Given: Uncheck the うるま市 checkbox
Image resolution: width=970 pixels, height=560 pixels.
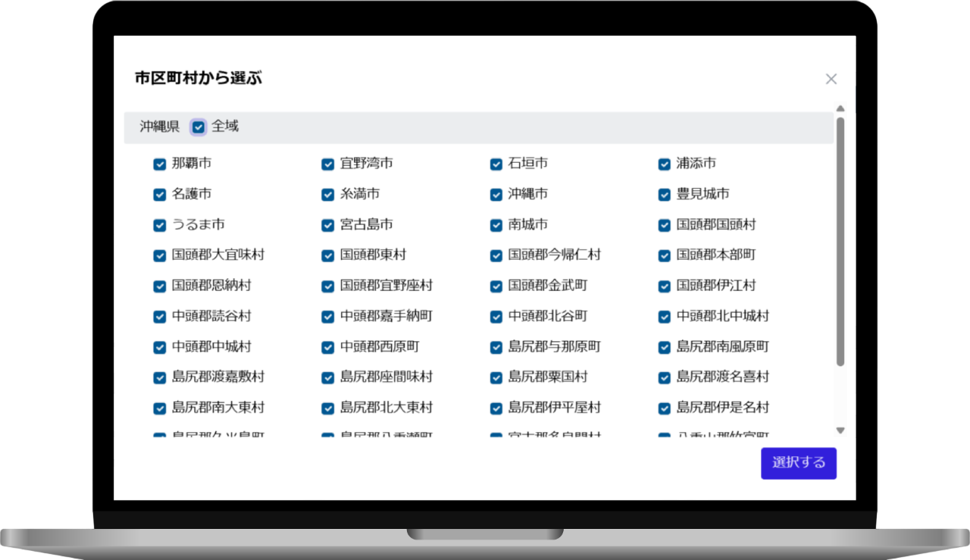Looking at the screenshot, I should (x=160, y=226).
